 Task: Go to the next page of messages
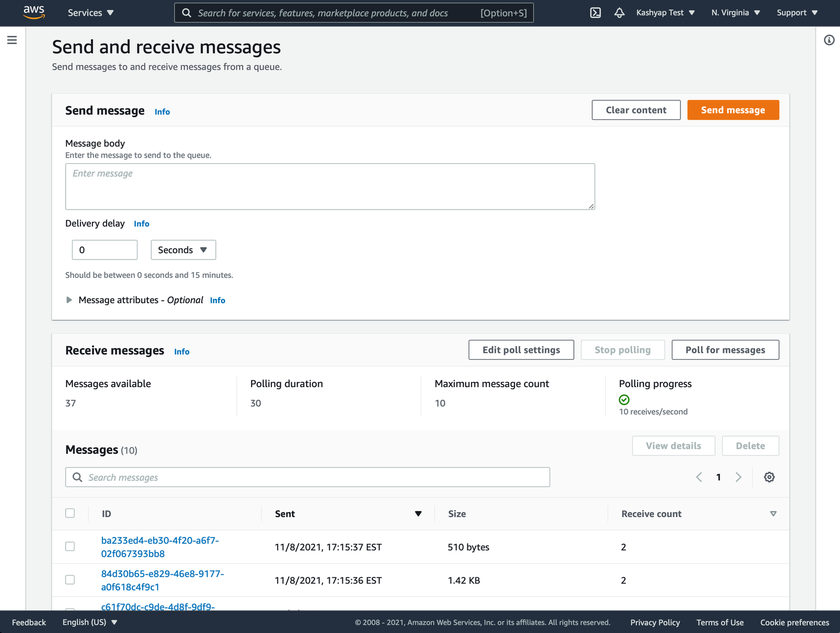[x=739, y=477]
